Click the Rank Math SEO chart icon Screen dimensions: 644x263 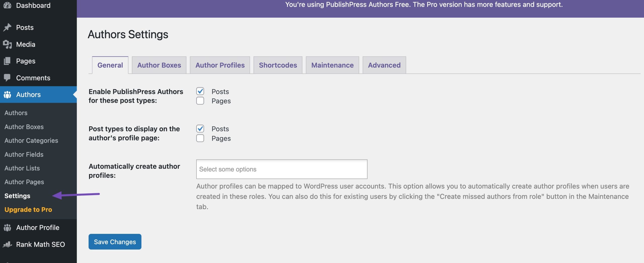pos(7,244)
